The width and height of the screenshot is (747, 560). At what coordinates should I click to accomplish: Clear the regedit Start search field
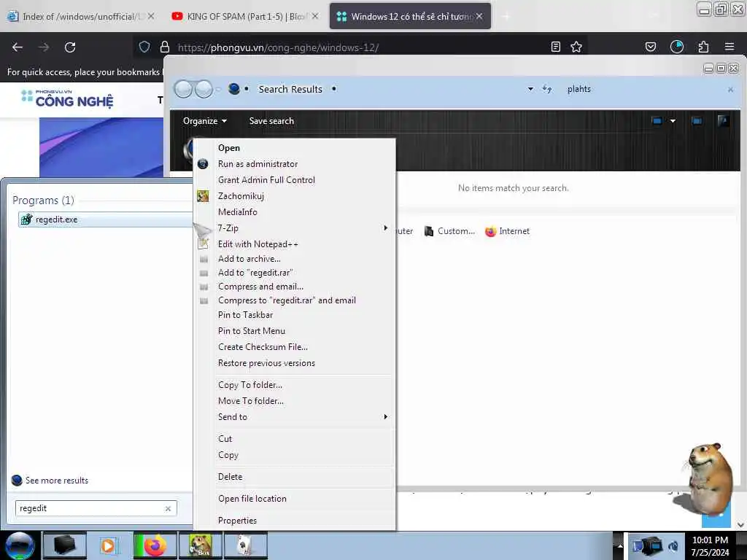tap(168, 508)
